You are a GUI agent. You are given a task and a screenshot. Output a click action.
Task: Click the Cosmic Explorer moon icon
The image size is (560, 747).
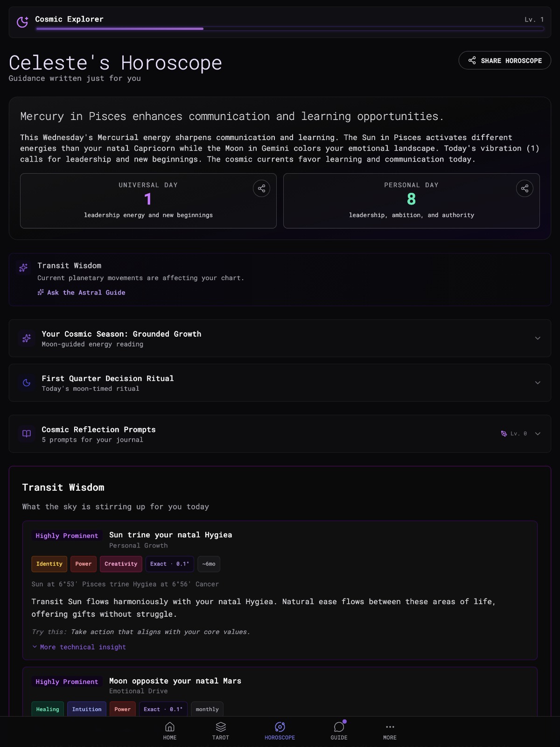pos(22,22)
